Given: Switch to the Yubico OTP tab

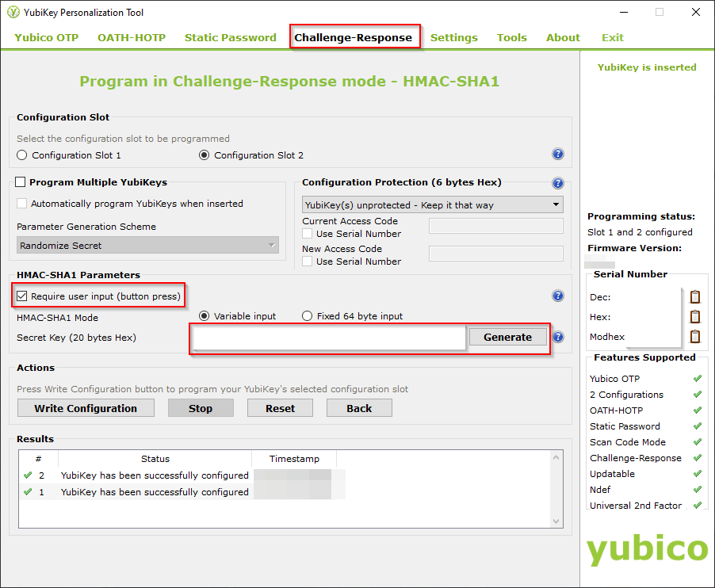Looking at the screenshot, I should point(47,37).
